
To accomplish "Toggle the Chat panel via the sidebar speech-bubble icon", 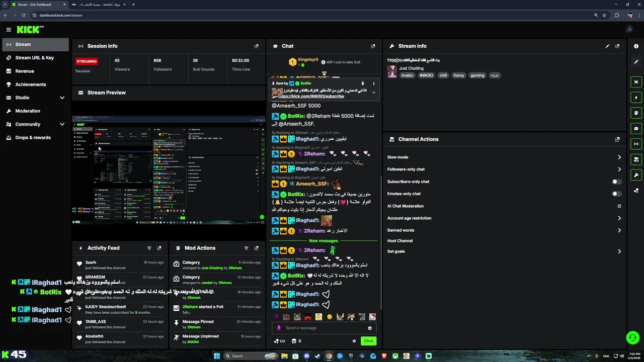I will (x=636, y=129).
